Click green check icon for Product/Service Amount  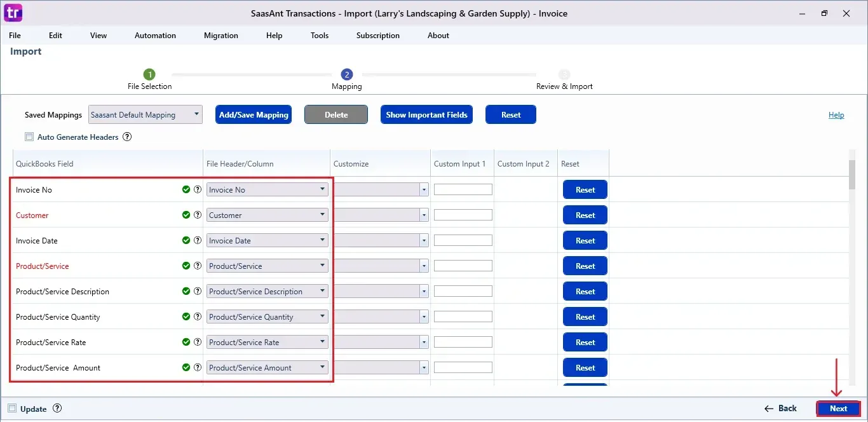[186, 367]
